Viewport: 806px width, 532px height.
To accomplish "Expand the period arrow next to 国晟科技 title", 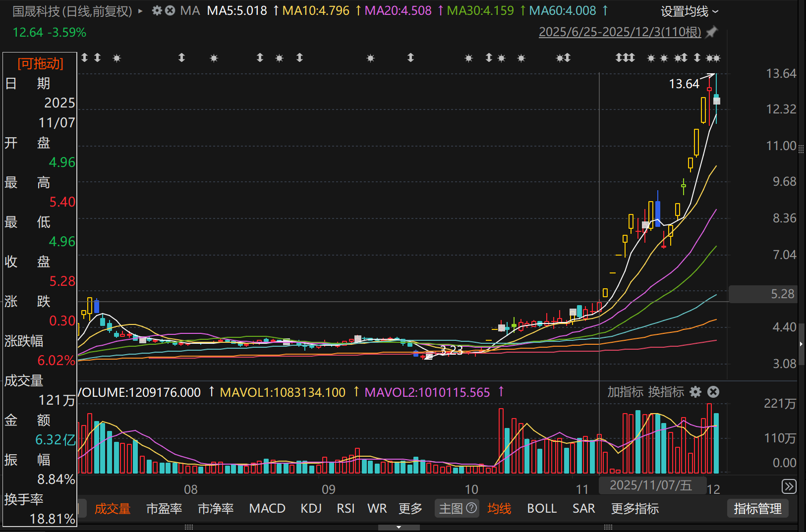I will pos(141,11).
